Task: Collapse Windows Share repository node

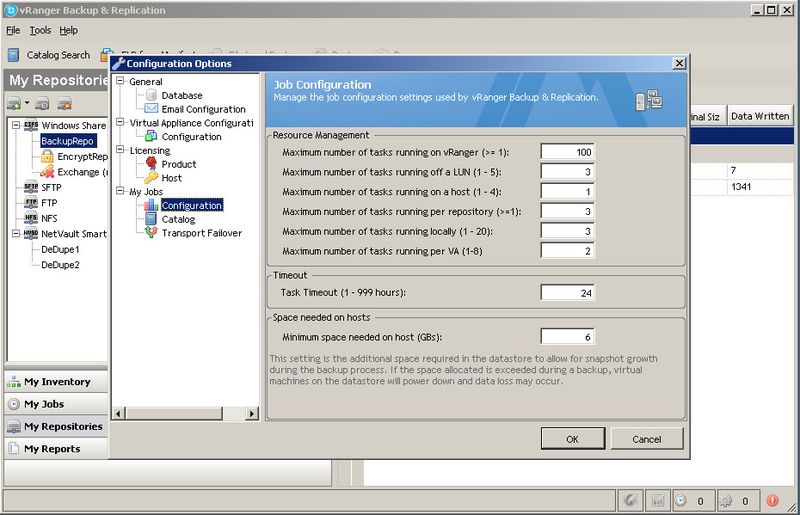Action: click(x=16, y=125)
